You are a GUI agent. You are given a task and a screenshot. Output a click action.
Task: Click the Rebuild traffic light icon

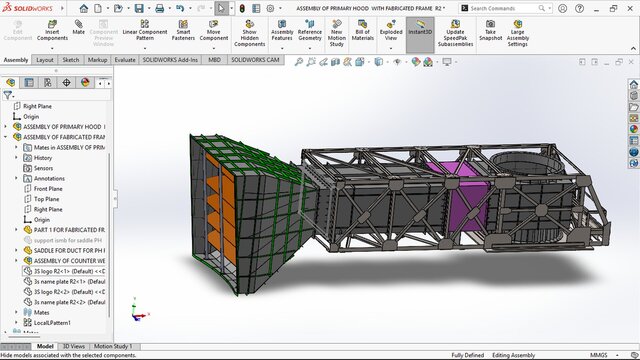242,8
